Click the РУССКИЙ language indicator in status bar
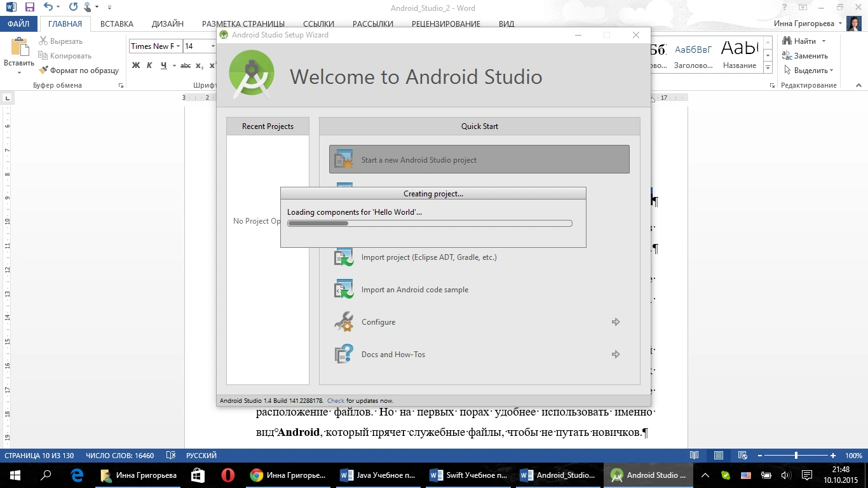Image resolution: width=868 pixels, height=488 pixels. click(201, 455)
